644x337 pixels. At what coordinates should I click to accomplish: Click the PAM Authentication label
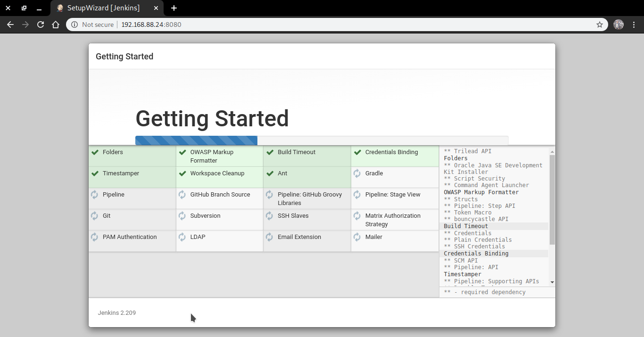tap(130, 237)
